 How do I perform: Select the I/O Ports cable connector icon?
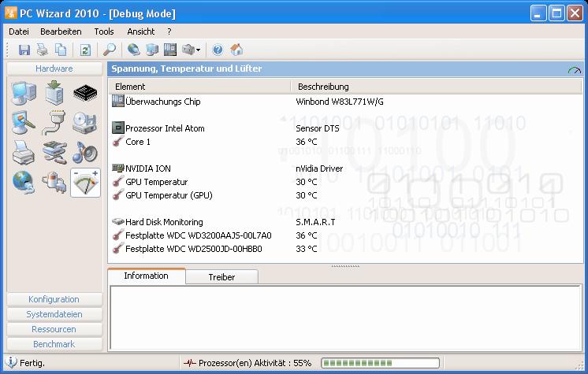point(54,123)
